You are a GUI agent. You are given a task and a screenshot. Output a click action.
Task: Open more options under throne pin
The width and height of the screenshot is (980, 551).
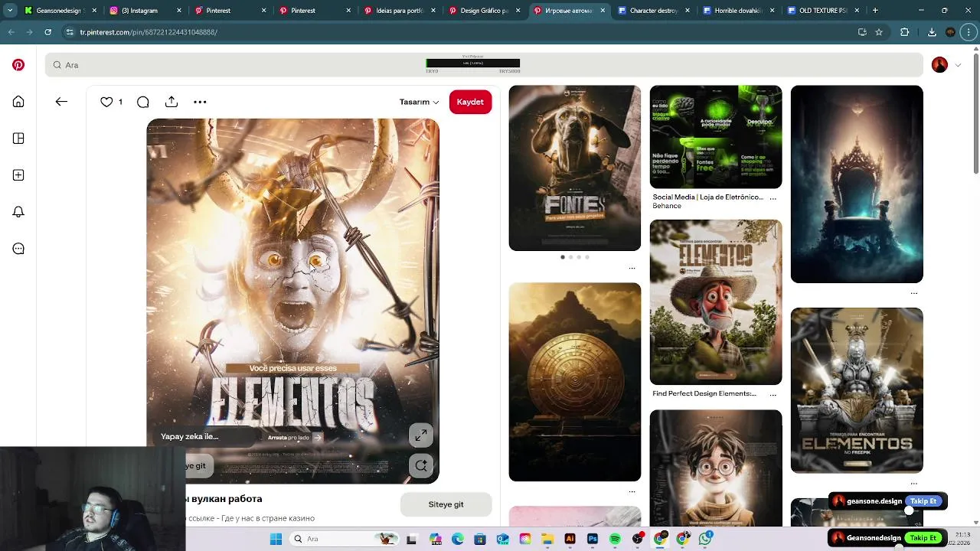913,293
